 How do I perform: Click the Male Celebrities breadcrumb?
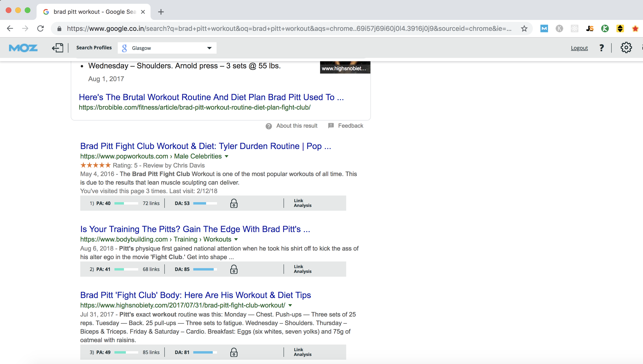pyautogui.click(x=198, y=156)
